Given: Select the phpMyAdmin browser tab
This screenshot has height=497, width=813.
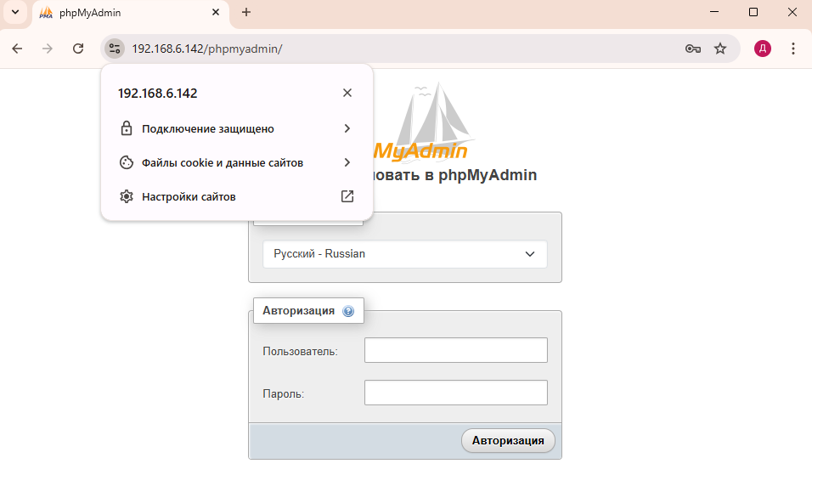Looking at the screenshot, I should pyautogui.click(x=130, y=12).
